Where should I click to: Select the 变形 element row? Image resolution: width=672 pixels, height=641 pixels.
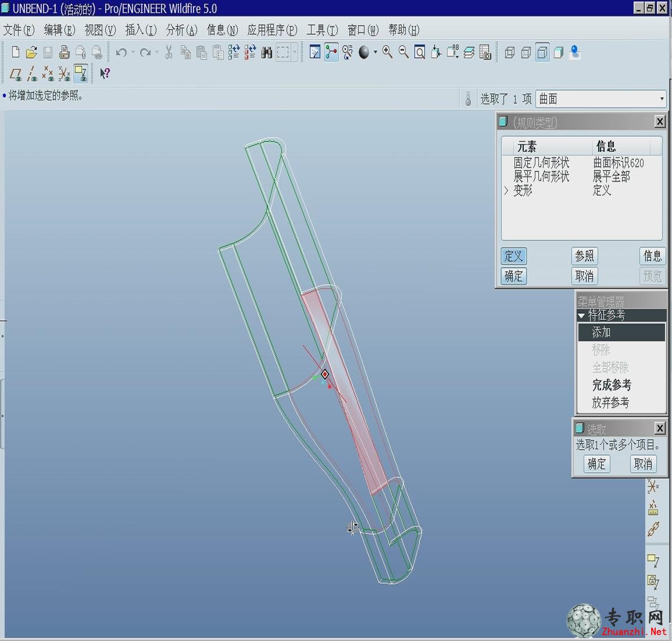(x=581, y=190)
